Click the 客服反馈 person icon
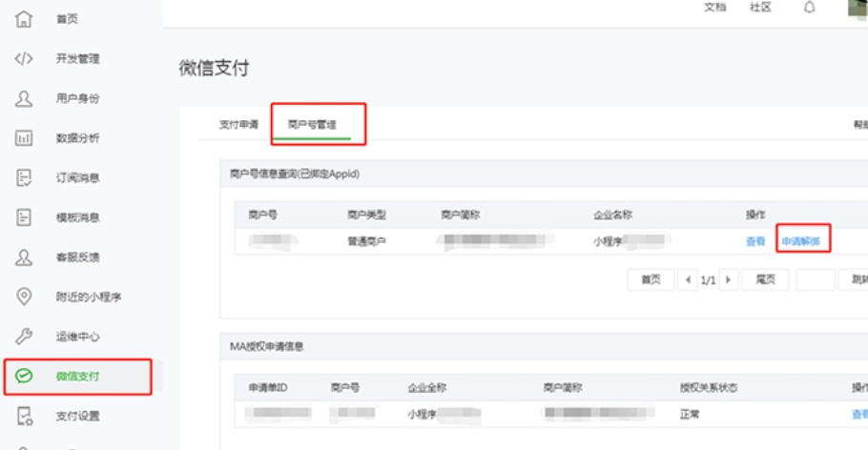 [x=23, y=257]
